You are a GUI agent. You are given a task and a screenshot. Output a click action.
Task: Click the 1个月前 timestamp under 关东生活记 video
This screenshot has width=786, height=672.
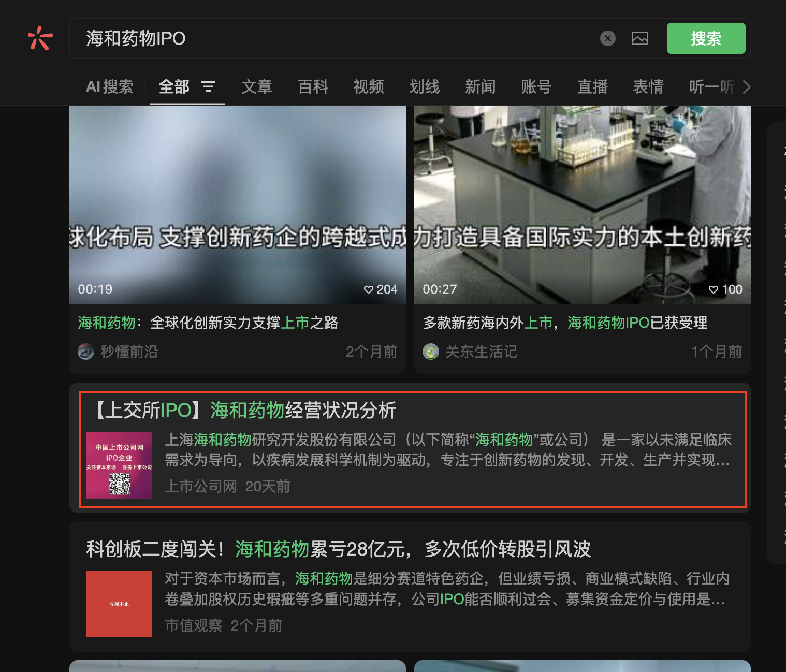[717, 352]
